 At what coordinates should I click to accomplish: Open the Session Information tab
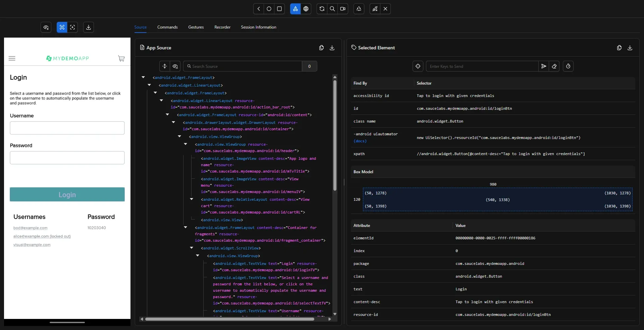[x=259, y=27]
